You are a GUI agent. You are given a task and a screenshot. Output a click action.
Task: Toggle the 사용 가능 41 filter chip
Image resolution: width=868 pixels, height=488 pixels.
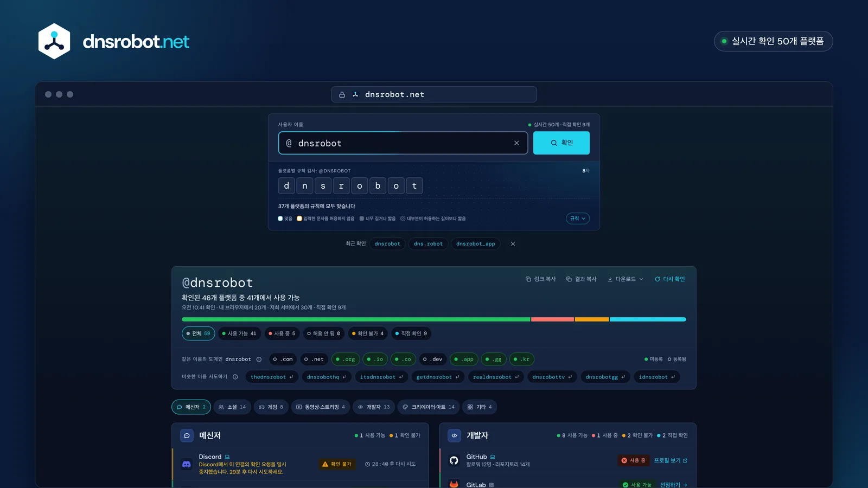pos(239,333)
